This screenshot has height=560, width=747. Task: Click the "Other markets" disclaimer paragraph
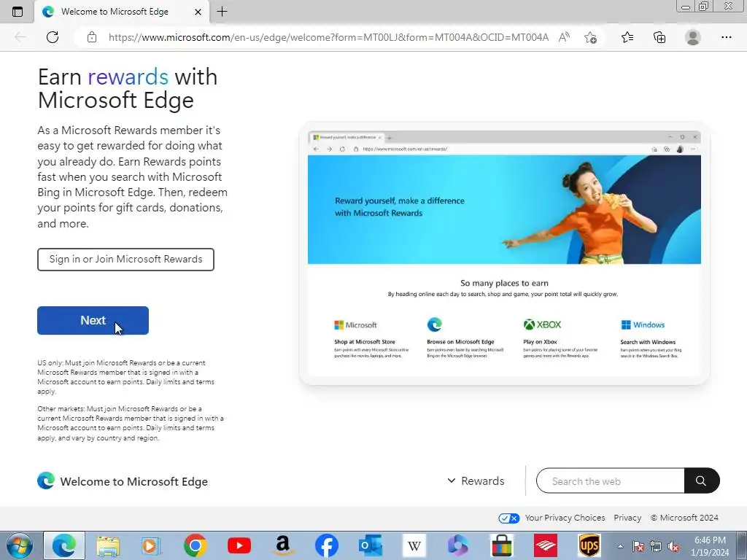coord(131,424)
